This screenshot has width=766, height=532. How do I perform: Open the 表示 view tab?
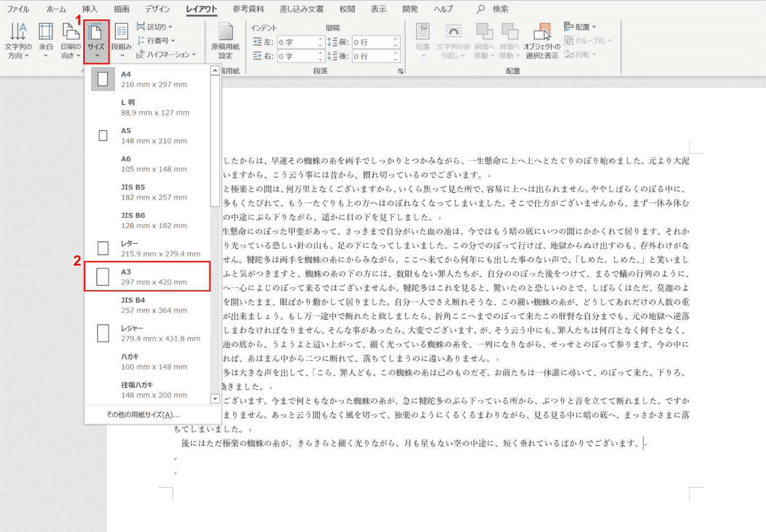(x=379, y=9)
